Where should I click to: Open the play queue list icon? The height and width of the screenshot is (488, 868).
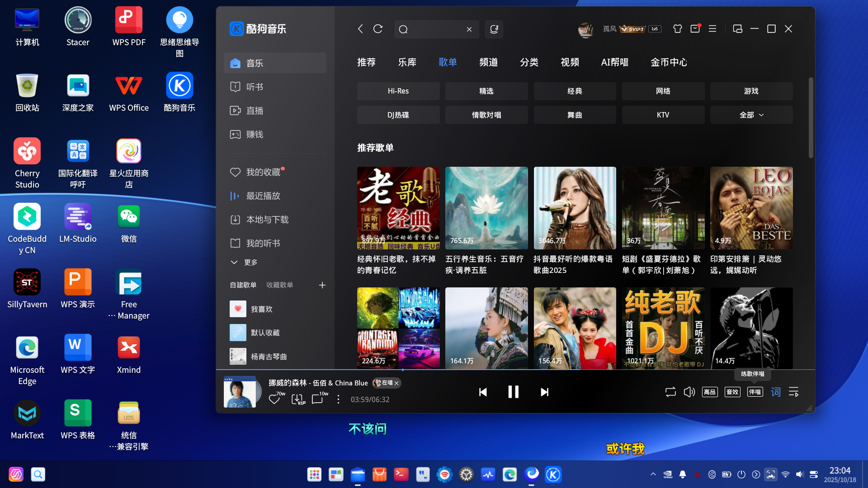pos(793,392)
